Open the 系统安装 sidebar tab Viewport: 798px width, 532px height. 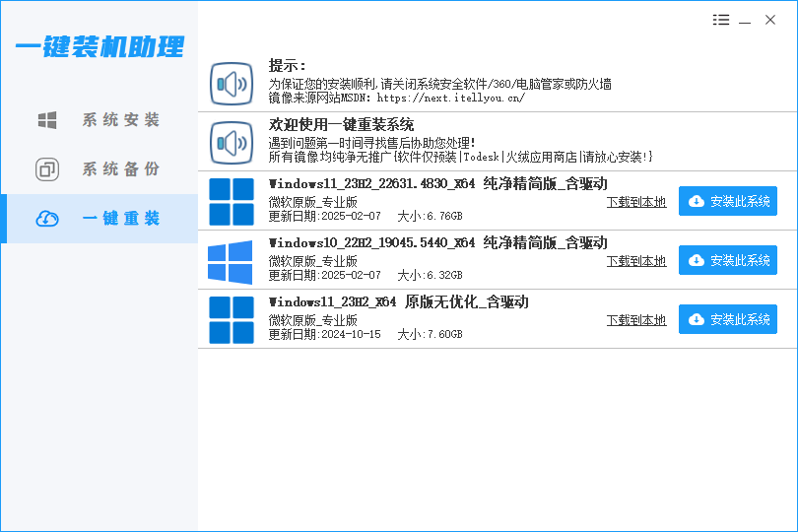tap(120, 120)
